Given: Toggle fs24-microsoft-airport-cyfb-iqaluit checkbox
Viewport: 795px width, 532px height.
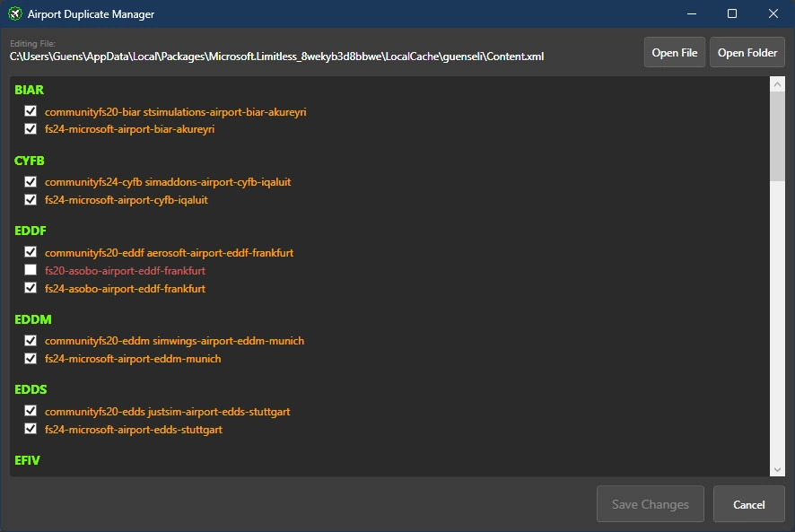Looking at the screenshot, I should (x=31, y=199).
